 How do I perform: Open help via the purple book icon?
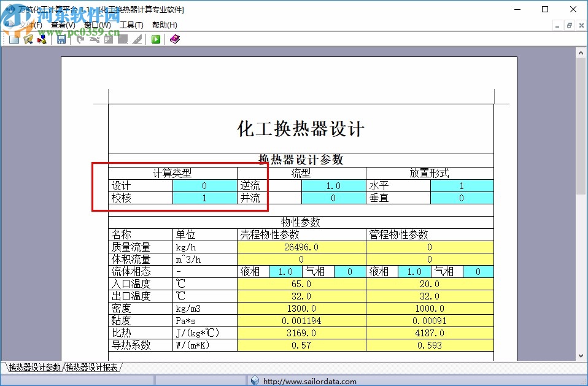click(x=173, y=39)
